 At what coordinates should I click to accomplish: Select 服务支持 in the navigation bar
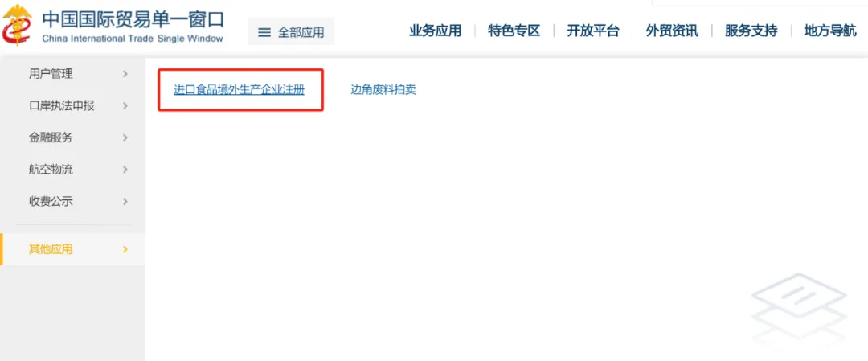pos(751,31)
